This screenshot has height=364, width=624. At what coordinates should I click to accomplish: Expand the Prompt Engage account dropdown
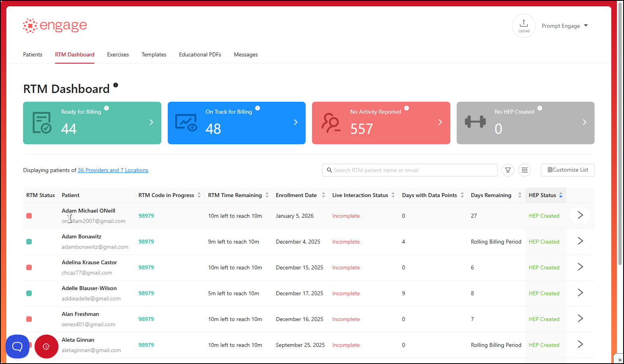565,26
